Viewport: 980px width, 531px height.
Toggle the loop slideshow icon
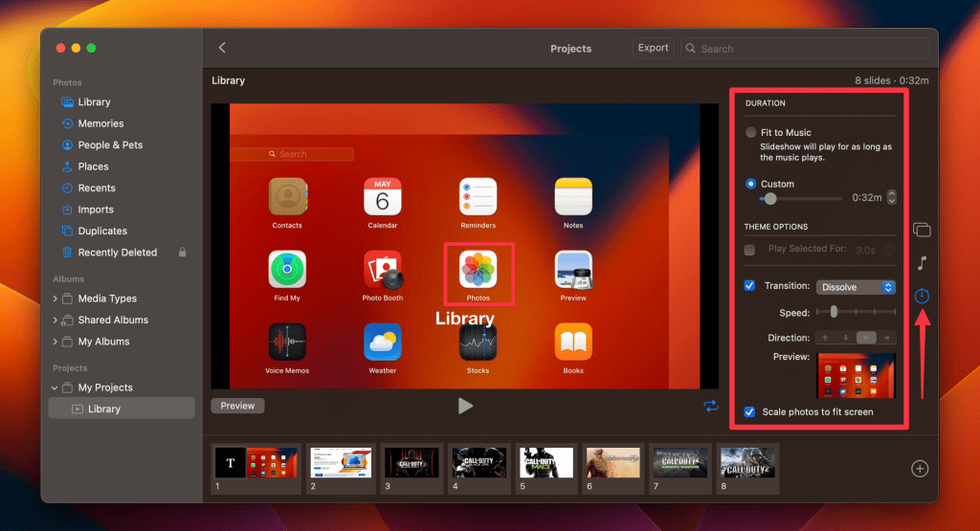click(711, 406)
